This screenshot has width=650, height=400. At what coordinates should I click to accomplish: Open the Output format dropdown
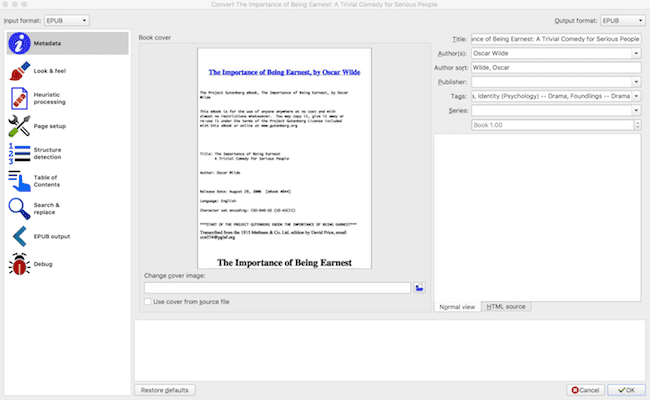pyautogui.click(x=623, y=20)
